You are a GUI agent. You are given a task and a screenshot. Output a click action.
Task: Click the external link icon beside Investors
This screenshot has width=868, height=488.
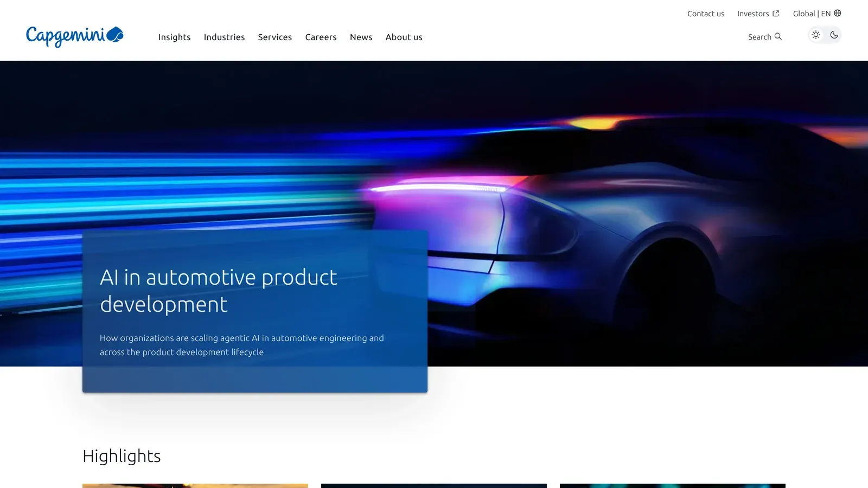pyautogui.click(x=776, y=14)
